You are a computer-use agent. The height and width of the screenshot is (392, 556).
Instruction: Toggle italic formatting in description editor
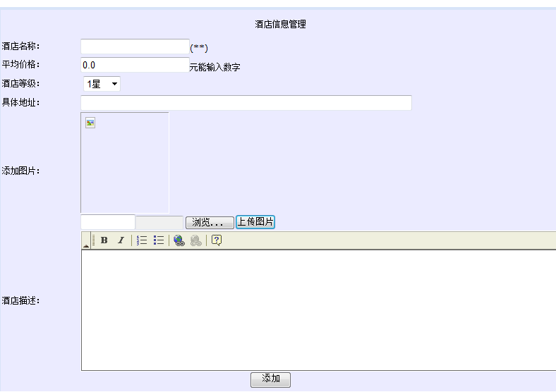click(x=121, y=240)
